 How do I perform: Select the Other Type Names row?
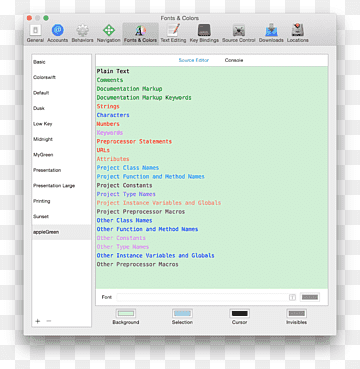pyautogui.click(x=212, y=247)
